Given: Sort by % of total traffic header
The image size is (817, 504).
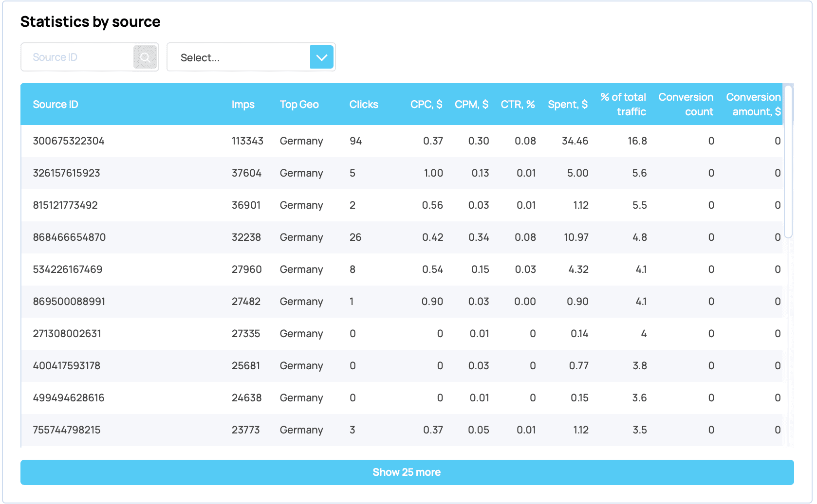Looking at the screenshot, I should pos(623,105).
